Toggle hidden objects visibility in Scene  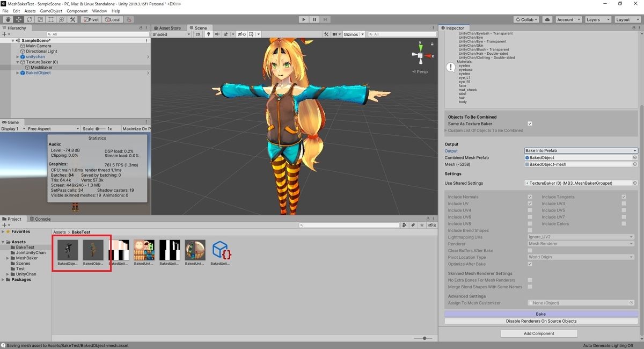tap(241, 34)
